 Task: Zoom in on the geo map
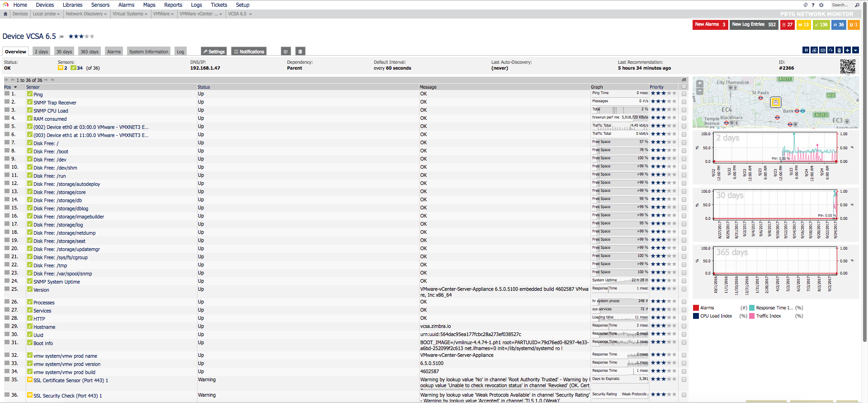pyautogui.click(x=700, y=83)
